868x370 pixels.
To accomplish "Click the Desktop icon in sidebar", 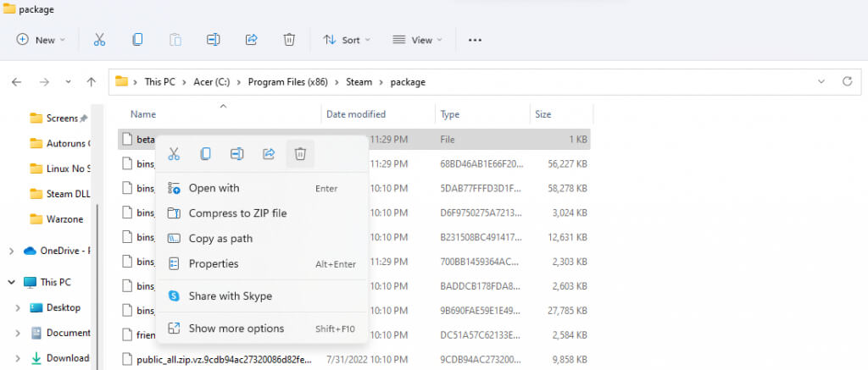I will [36, 307].
